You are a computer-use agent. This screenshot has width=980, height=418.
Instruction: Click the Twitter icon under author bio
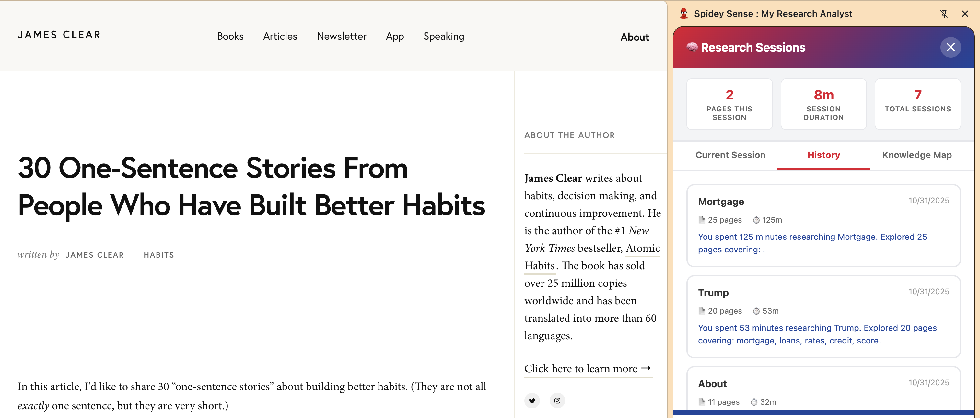click(x=532, y=401)
